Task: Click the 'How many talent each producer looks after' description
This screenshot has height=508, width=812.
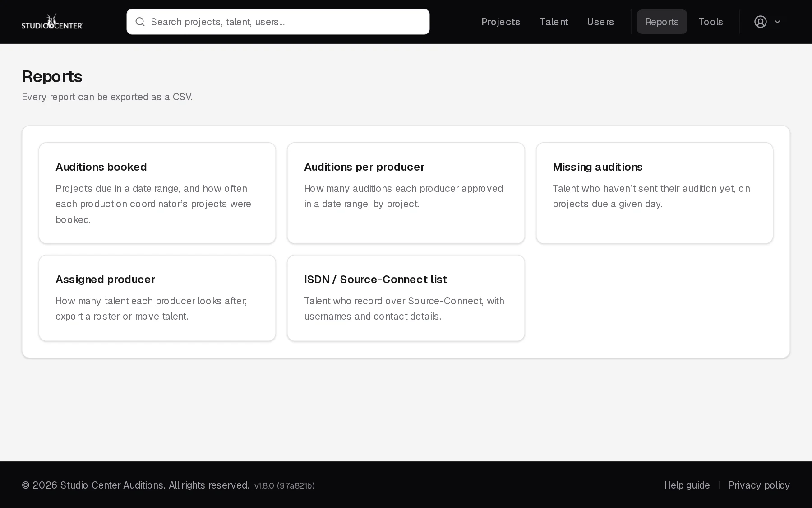Action: [151, 308]
